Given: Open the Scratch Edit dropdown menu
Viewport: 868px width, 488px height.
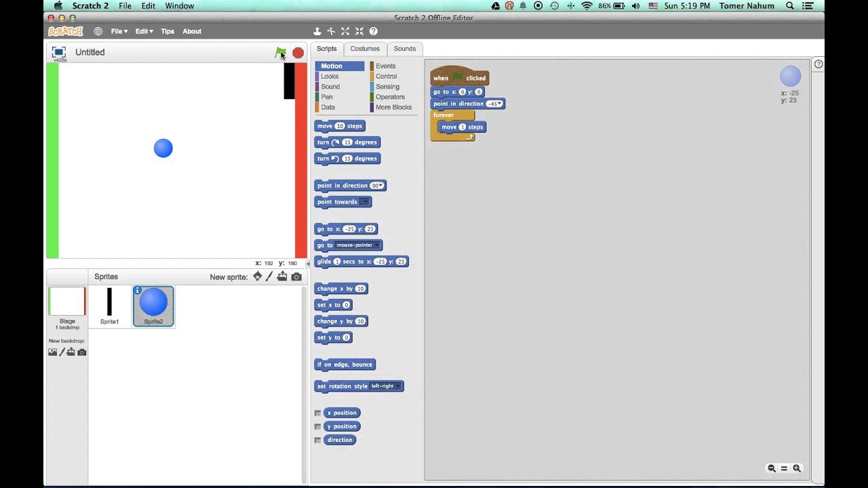Looking at the screenshot, I should click(x=144, y=31).
